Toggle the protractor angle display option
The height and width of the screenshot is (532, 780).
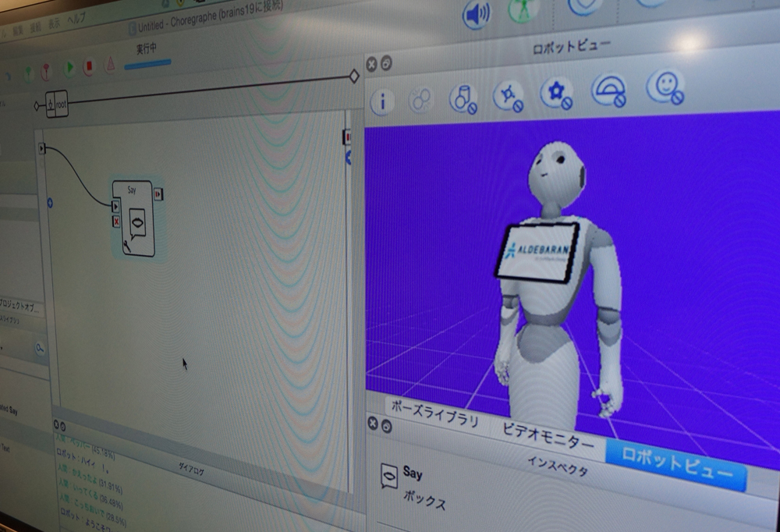(610, 90)
